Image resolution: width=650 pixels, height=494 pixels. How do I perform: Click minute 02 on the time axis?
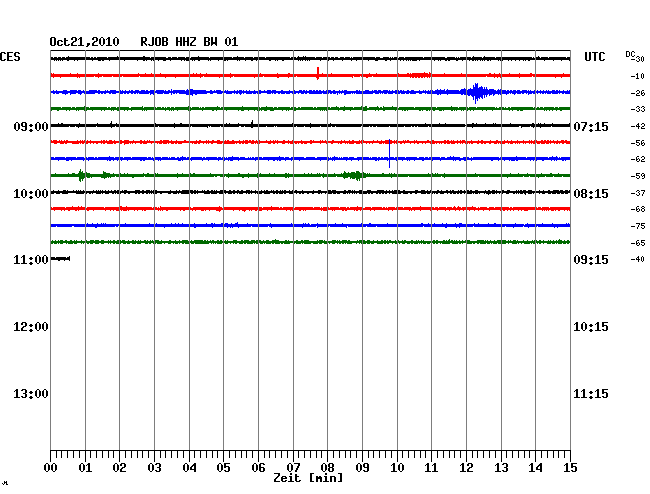119,467
